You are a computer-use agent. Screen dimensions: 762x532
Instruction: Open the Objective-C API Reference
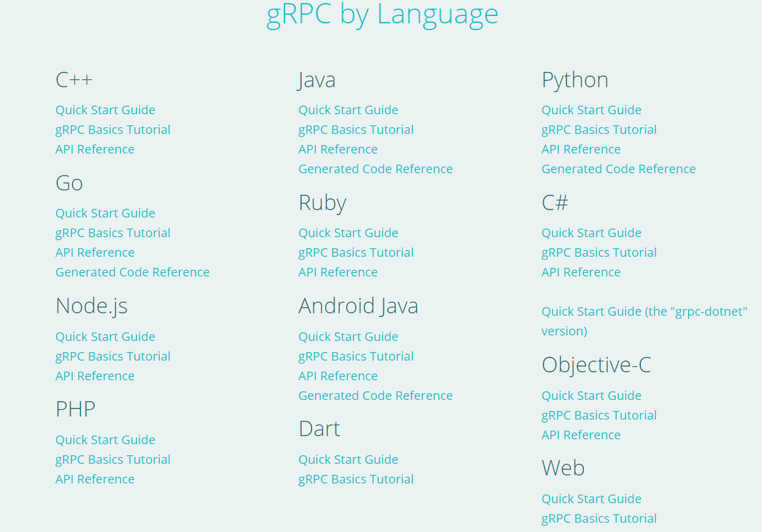(581, 435)
